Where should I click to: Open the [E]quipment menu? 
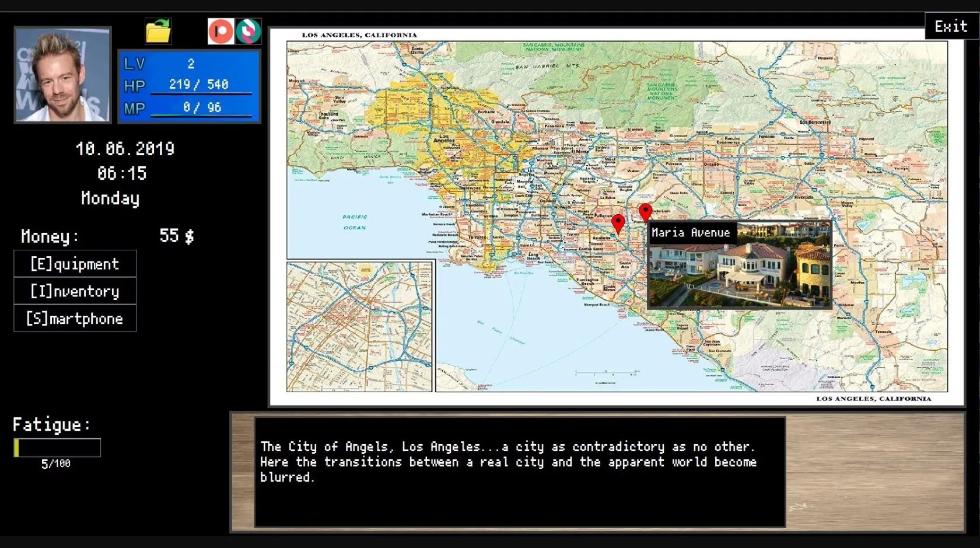[x=74, y=264]
